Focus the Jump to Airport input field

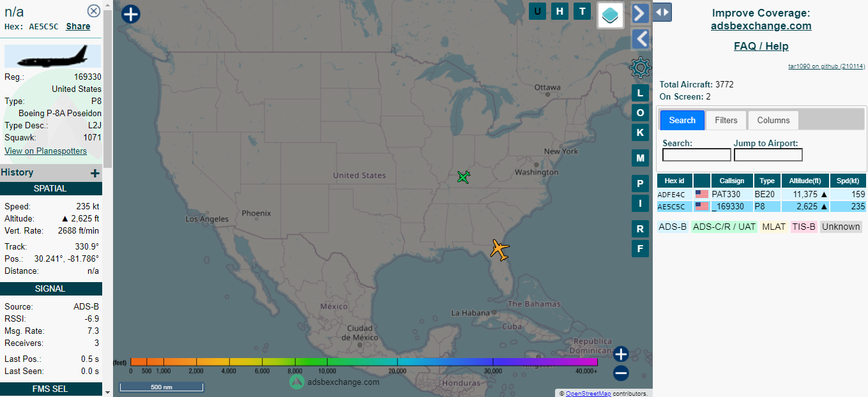point(768,155)
